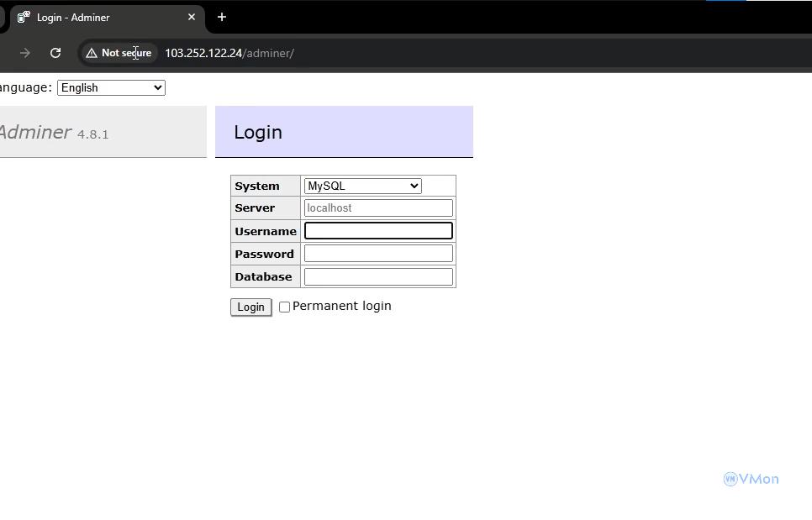Open the Language dropdown showing English
Viewport: 812px width, 520px height.
click(x=111, y=87)
